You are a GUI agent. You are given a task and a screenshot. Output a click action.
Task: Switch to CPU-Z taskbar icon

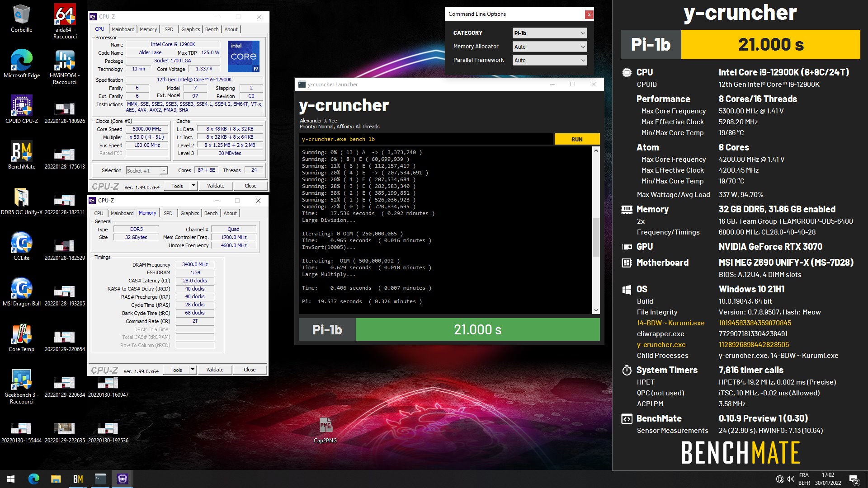pyautogui.click(x=122, y=479)
